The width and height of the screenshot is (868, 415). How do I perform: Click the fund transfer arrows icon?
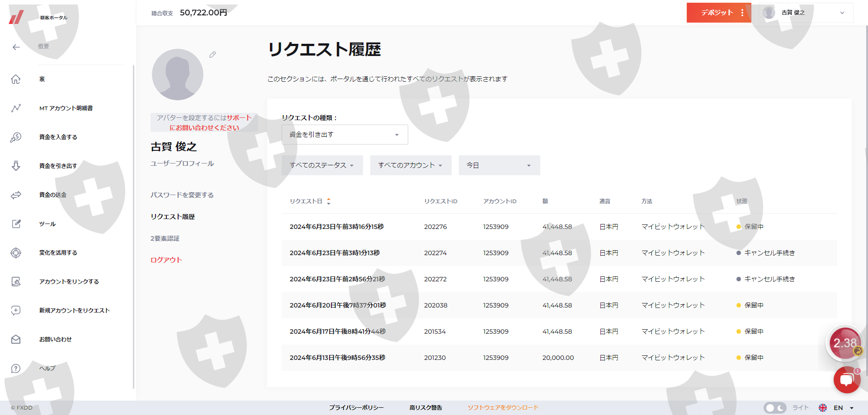coord(16,195)
